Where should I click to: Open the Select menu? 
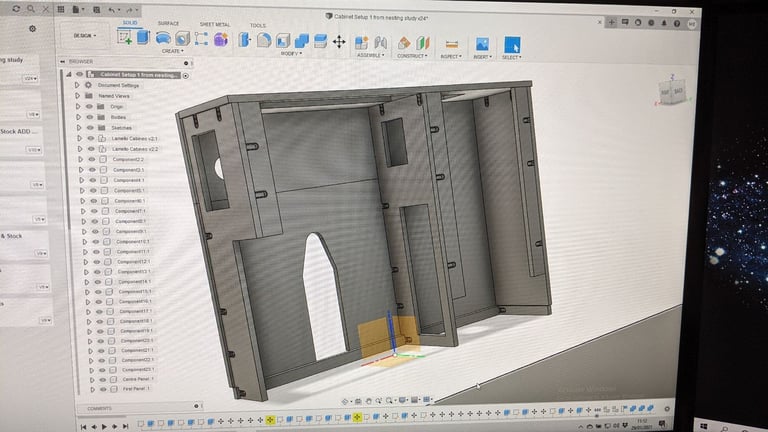click(511, 58)
